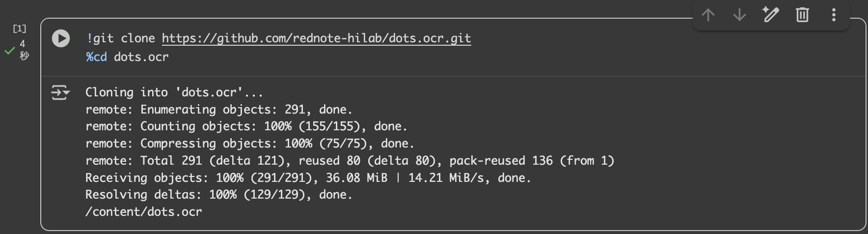Open the dots.ocr GitHub repository link
Screen dimensions: 868x234
(316, 38)
